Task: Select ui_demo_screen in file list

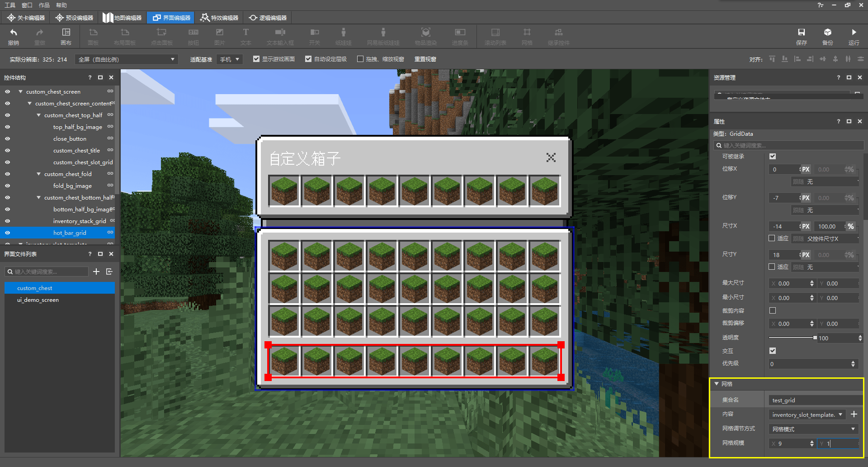Action: (x=38, y=300)
